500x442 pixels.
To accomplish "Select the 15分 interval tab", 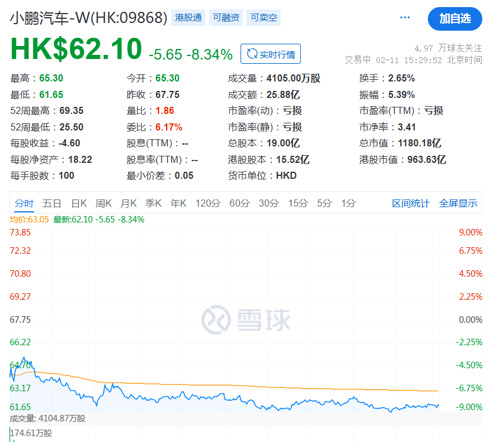I will pyautogui.click(x=298, y=203).
